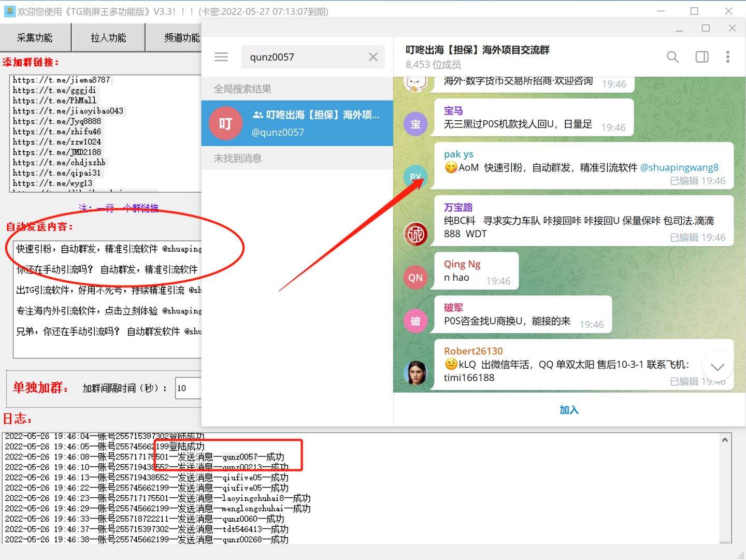Click the message line starting 兄弟,你还在手动引流吗
Screen dimensions: 746x560
[108, 332]
